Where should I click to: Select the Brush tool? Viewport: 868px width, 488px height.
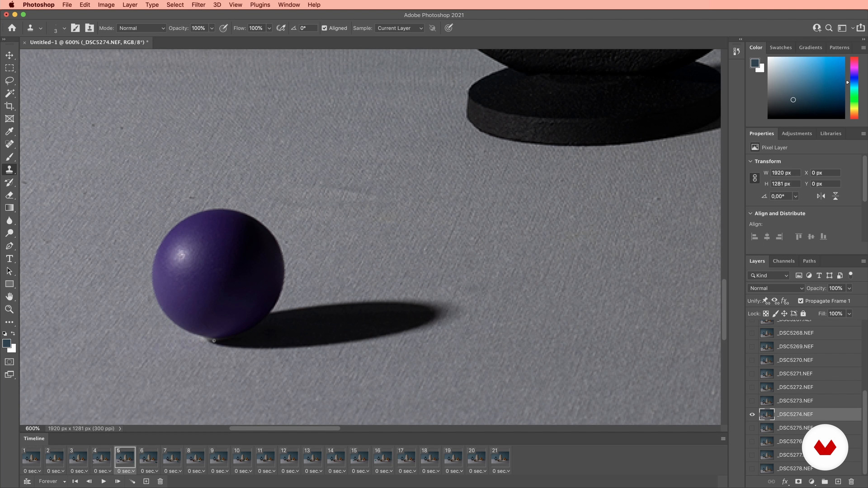9,157
